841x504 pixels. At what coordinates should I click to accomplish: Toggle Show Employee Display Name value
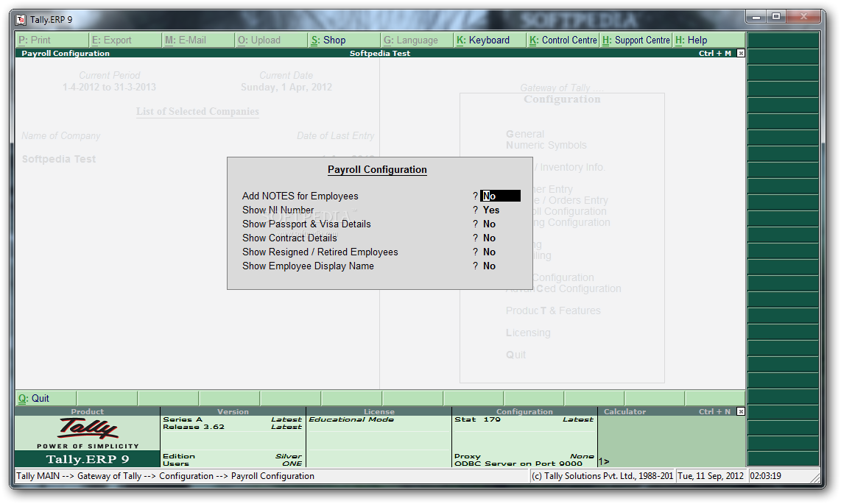pyautogui.click(x=489, y=266)
